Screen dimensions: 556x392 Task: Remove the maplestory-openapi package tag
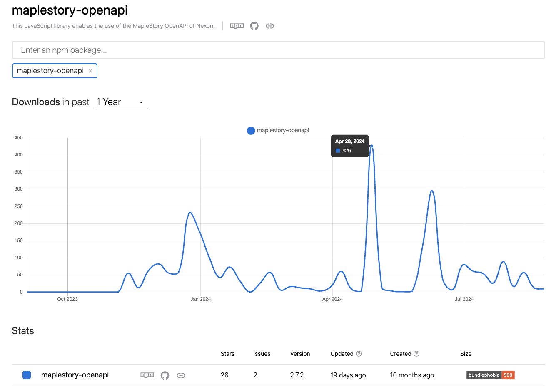pos(90,71)
